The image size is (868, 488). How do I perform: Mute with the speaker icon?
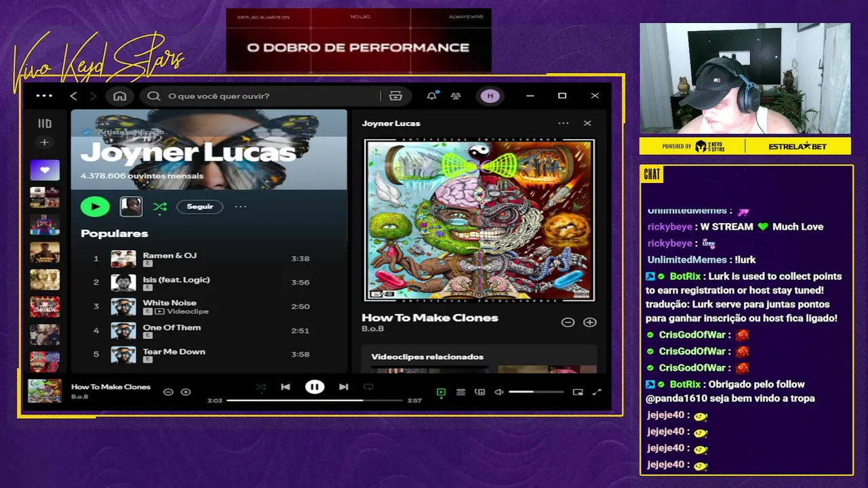(x=499, y=392)
